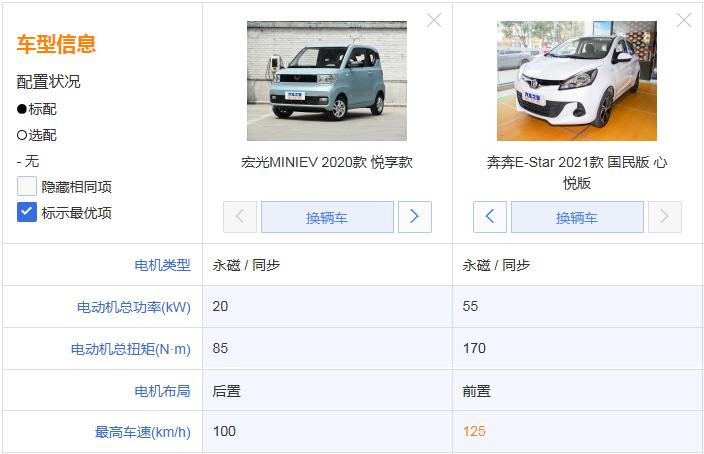704x454 pixels.
Task: Open the 奔奔E-Star car photo
Action: pos(576,81)
